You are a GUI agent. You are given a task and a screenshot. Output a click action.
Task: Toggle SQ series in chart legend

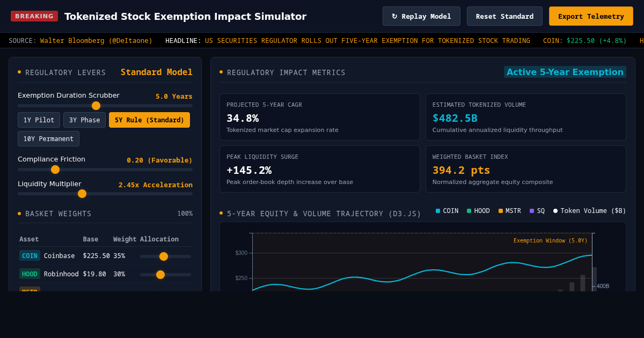pyautogui.click(x=537, y=211)
